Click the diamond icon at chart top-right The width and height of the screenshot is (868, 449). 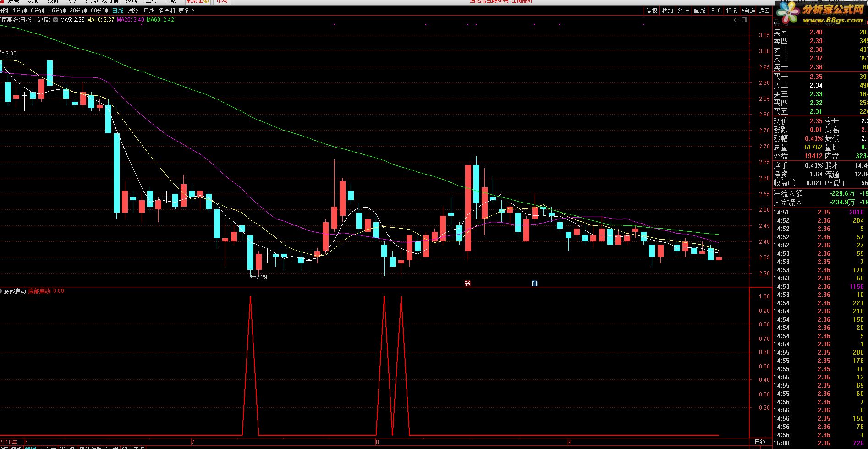(x=736, y=20)
